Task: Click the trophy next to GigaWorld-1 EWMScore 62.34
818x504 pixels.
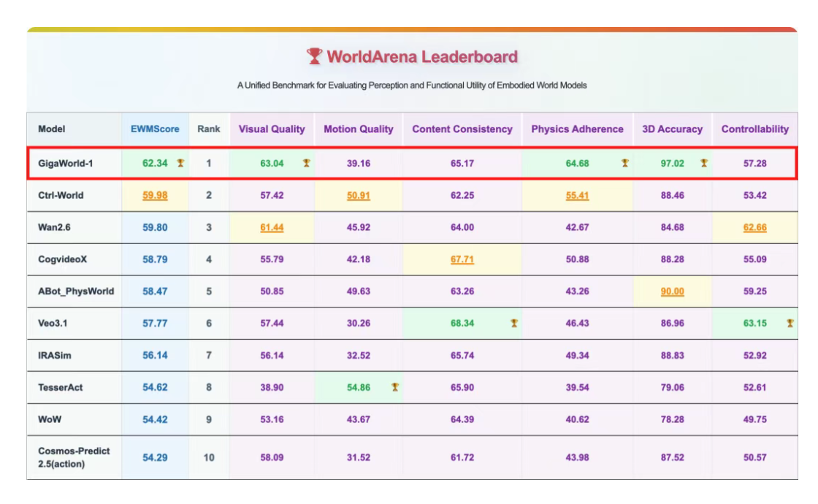Action: tap(180, 163)
